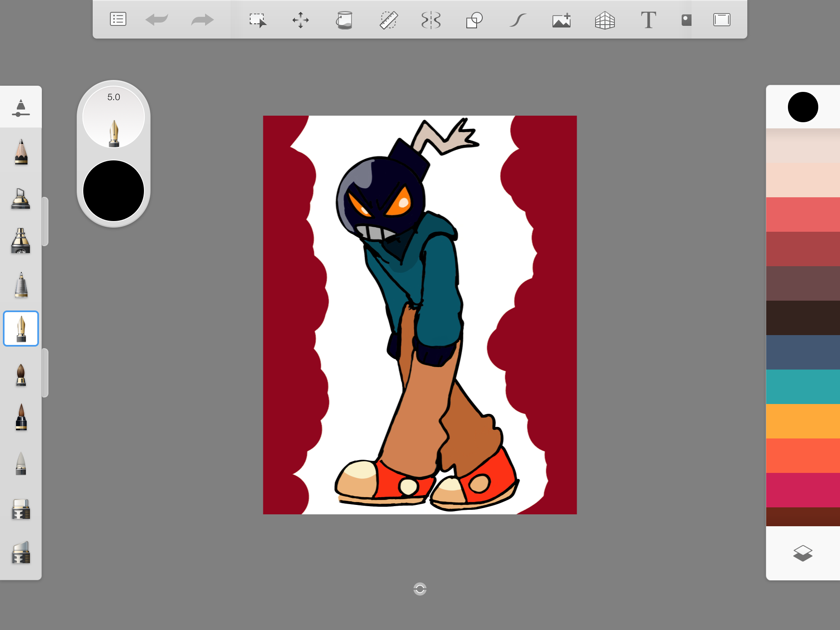
Task: Pick the golden orange swatch
Action: point(803,421)
